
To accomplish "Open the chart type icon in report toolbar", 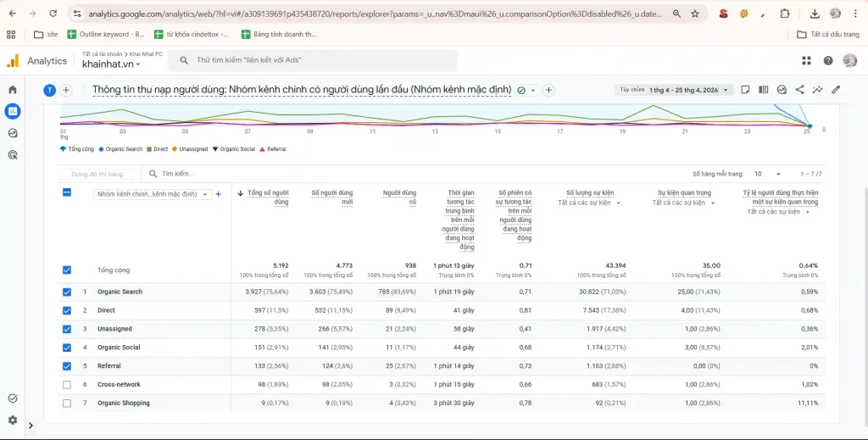I will [x=782, y=90].
